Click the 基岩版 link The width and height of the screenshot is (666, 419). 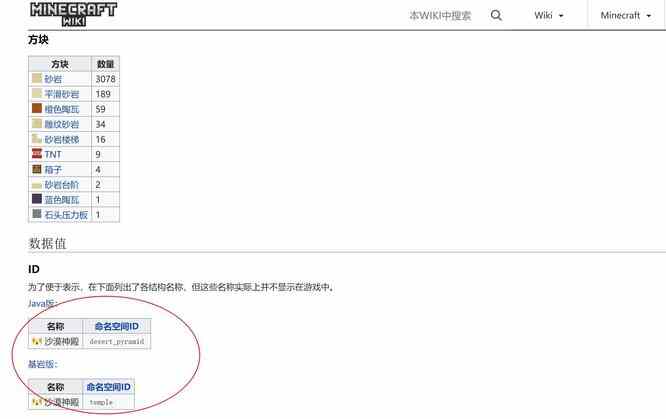(42, 365)
